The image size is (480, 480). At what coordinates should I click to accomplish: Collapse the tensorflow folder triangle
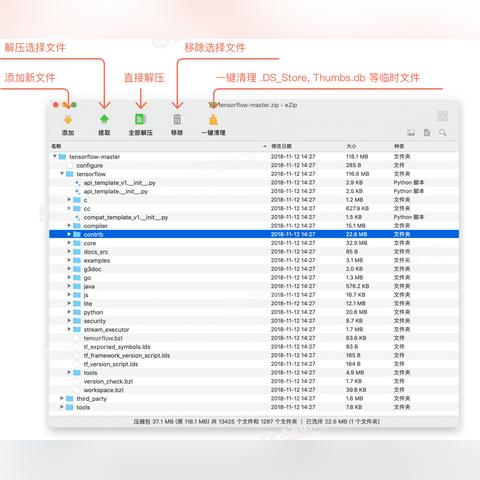(x=62, y=173)
